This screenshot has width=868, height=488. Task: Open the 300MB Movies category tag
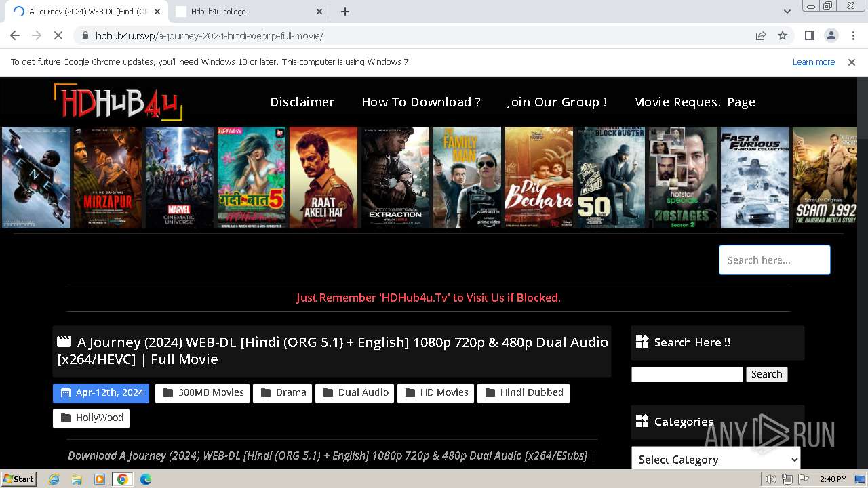pos(202,393)
